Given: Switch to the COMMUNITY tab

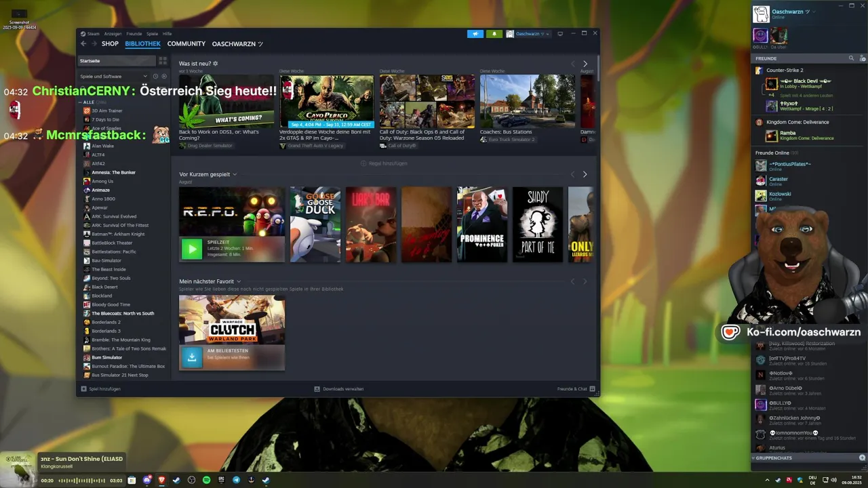Looking at the screenshot, I should (x=186, y=43).
